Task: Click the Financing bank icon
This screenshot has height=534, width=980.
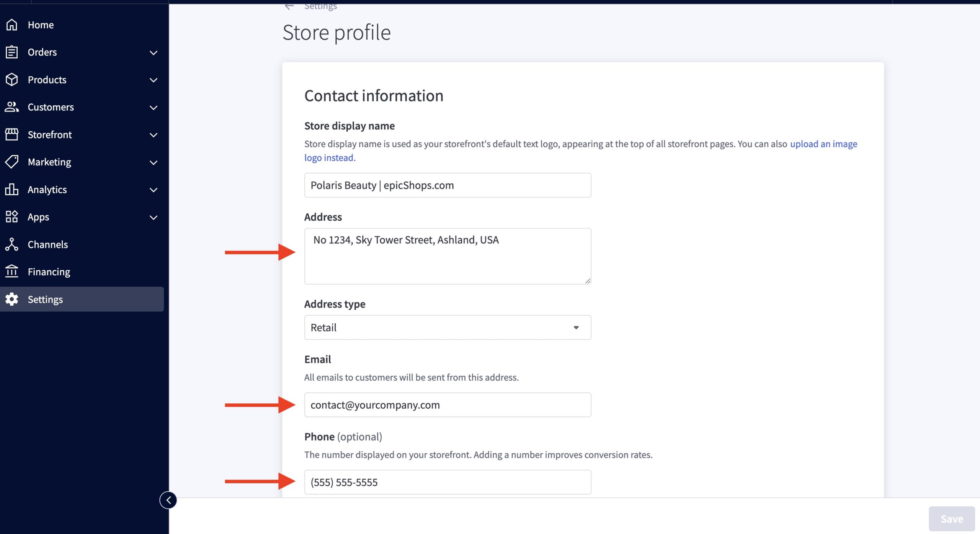Action: click(x=11, y=272)
